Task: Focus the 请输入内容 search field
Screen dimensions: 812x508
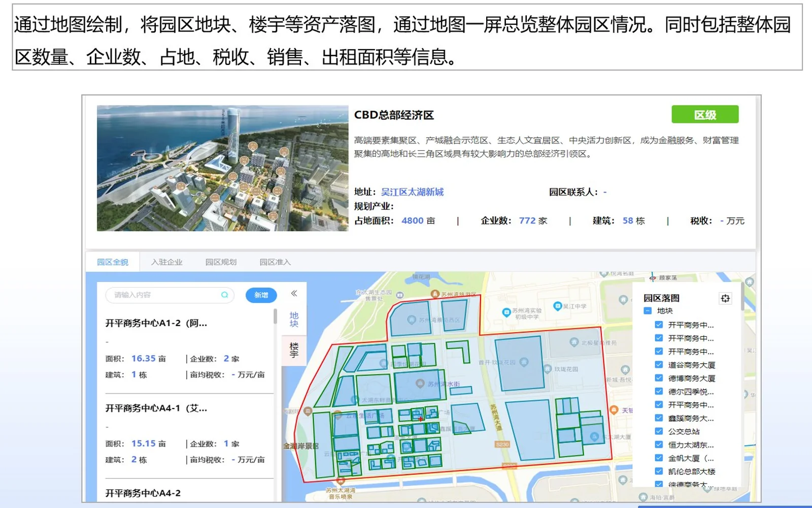Action: 170,295
